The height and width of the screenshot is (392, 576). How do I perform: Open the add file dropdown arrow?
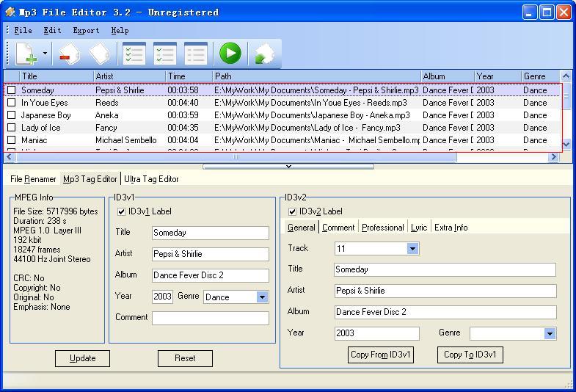(x=45, y=54)
